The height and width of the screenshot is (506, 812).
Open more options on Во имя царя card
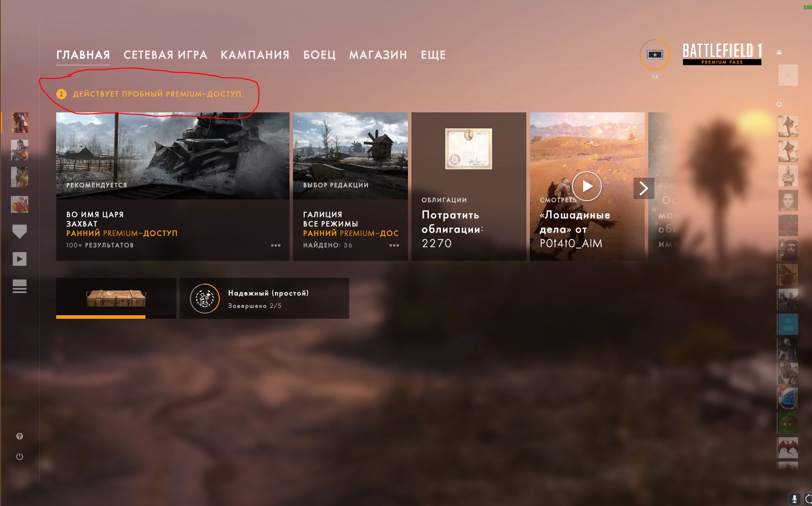coord(276,245)
